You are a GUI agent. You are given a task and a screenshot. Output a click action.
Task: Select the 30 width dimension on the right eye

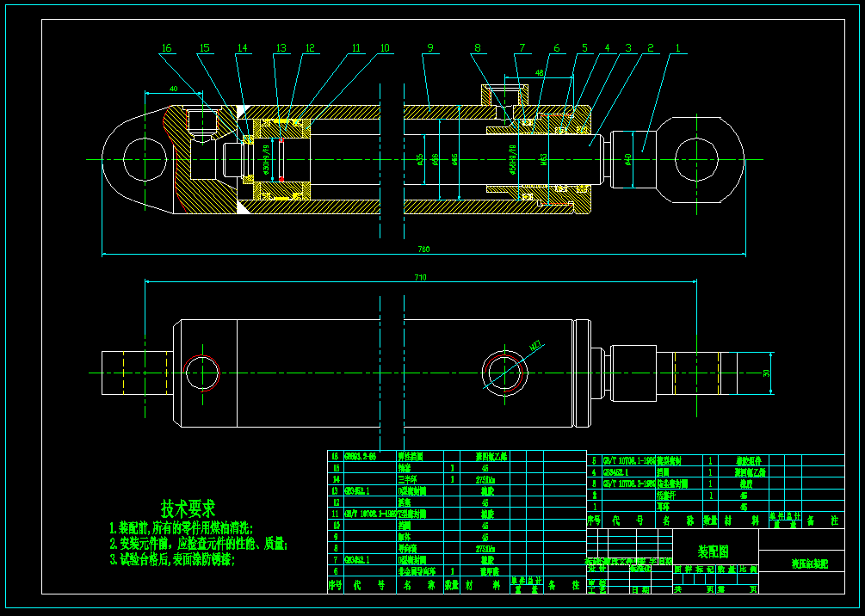point(767,373)
